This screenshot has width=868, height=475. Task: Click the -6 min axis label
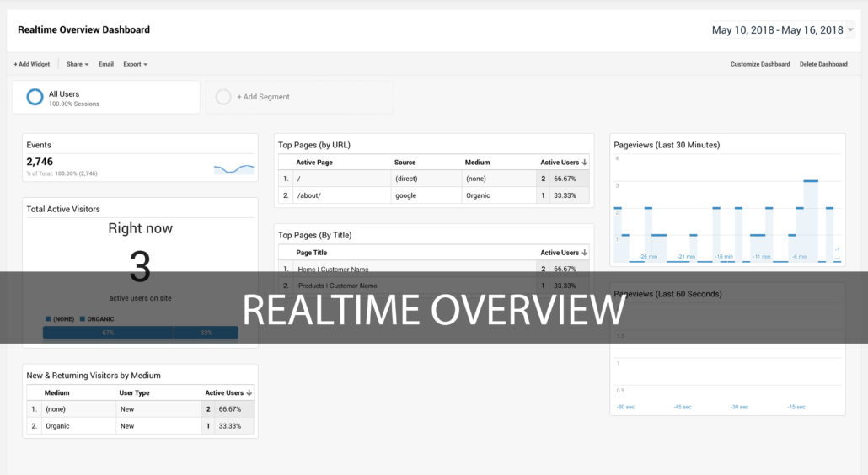coord(800,257)
